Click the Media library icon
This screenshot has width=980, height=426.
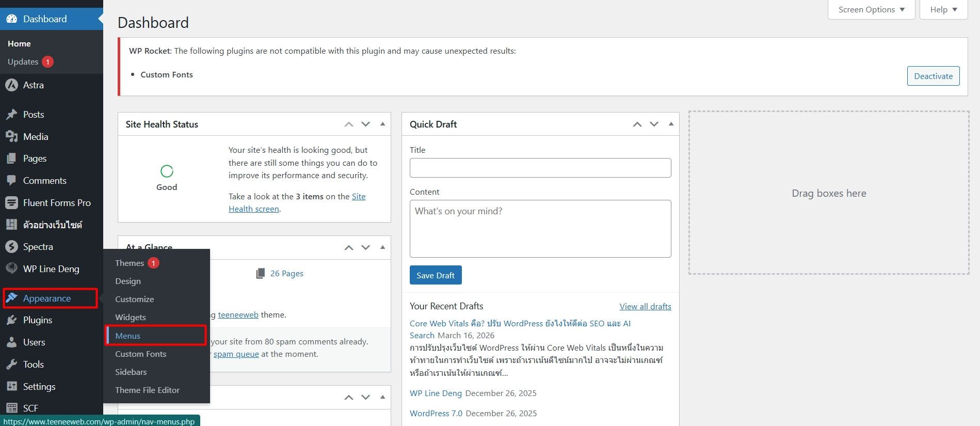coord(11,136)
